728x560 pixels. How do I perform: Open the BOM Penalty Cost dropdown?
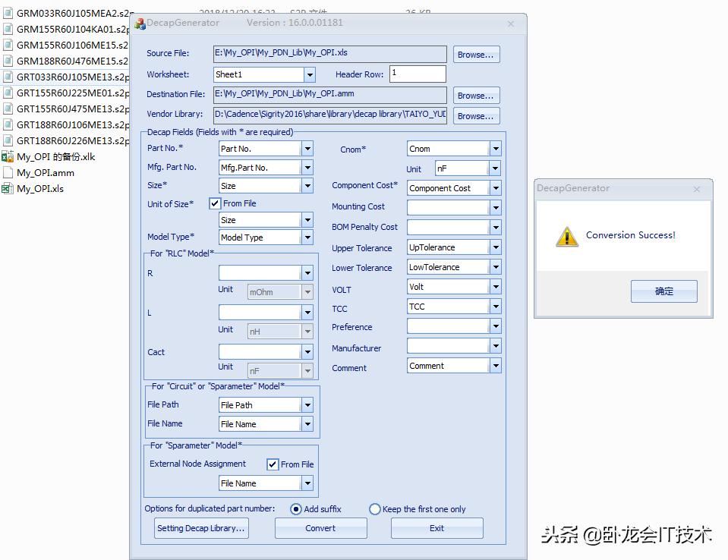(496, 228)
